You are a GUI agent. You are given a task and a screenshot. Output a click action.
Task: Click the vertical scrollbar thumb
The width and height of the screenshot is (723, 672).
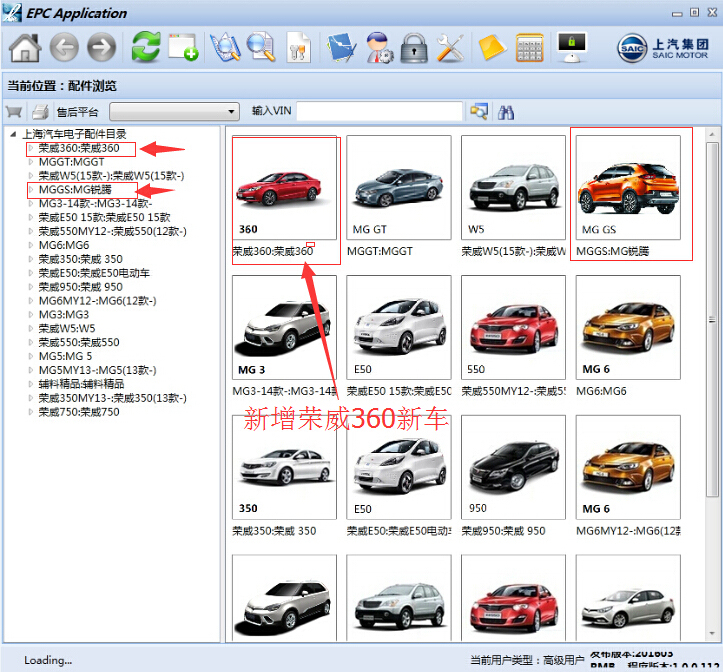(x=712, y=320)
